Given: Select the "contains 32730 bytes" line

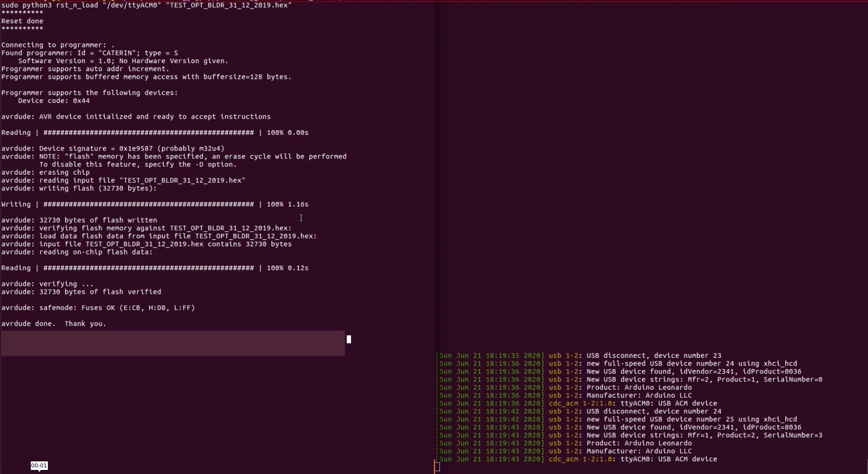Looking at the screenshot, I should click(x=146, y=244).
